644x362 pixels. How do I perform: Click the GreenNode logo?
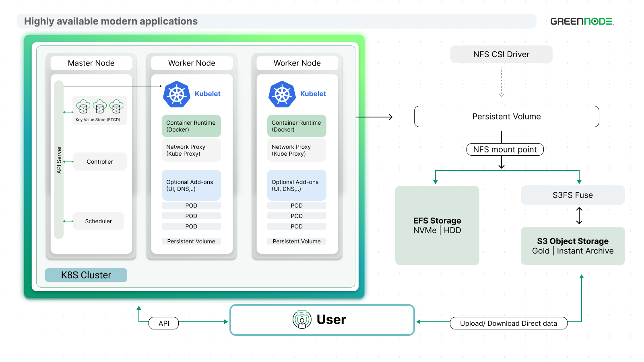tap(582, 21)
